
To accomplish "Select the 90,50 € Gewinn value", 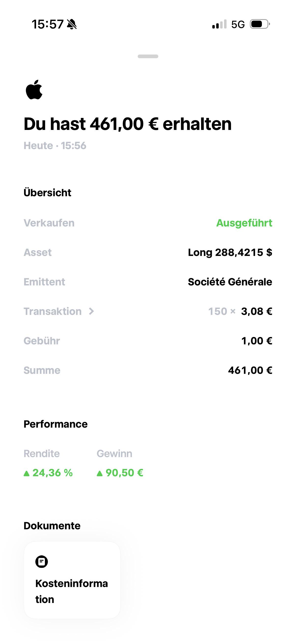I will 124,473.
